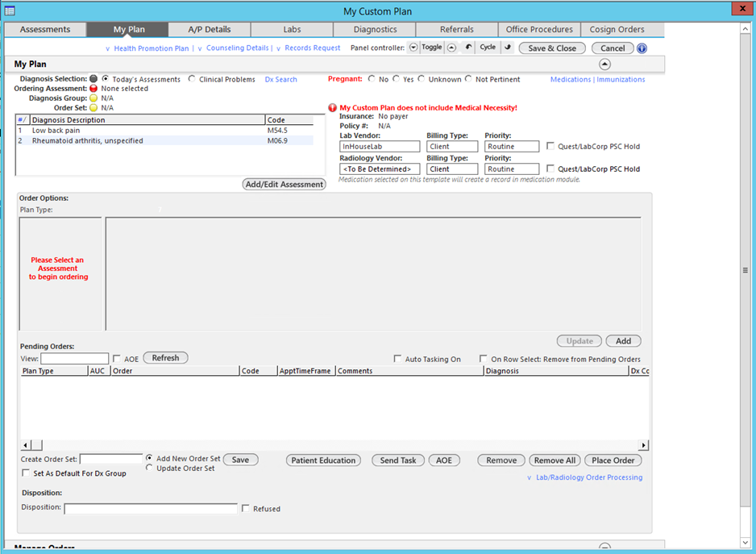Screen dimensions: 756x554
Task: Enable Auto Tasking On checkbox
Action: pos(397,359)
